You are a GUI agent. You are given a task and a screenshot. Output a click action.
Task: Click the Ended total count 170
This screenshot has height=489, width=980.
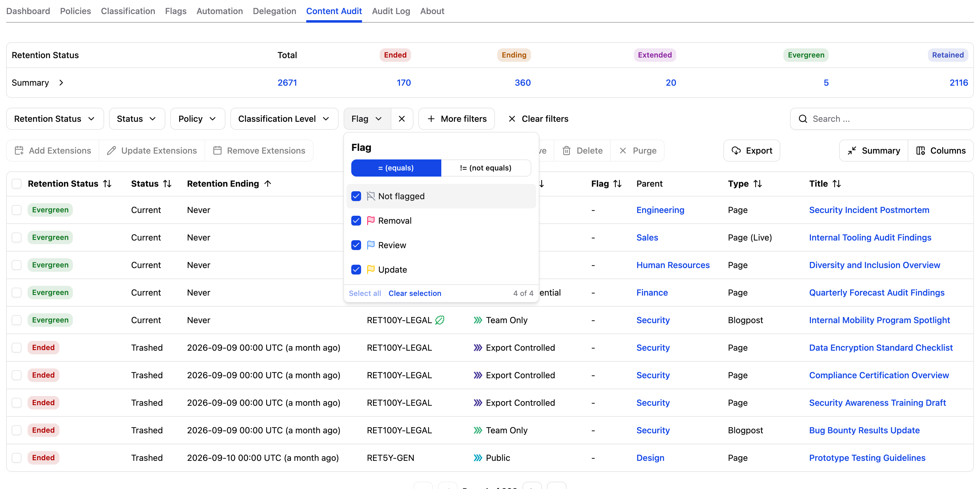coord(404,83)
